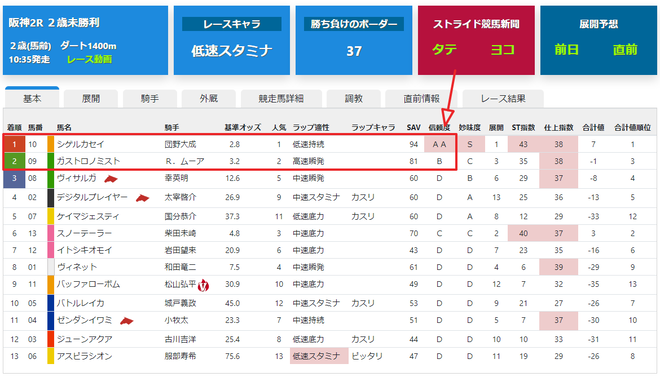The height and width of the screenshot is (377, 660).
Task: Click the red badge icon beside 松山弘平
Action: (203, 285)
